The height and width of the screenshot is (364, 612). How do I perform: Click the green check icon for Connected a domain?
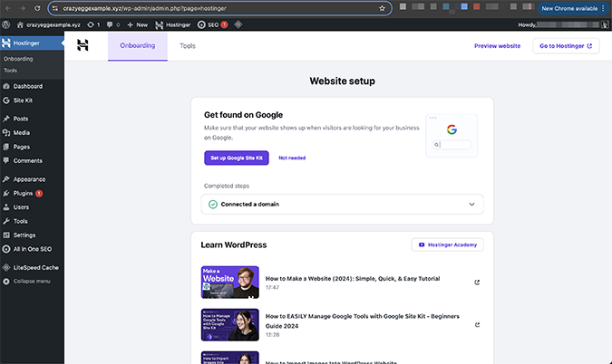coord(213,205)
